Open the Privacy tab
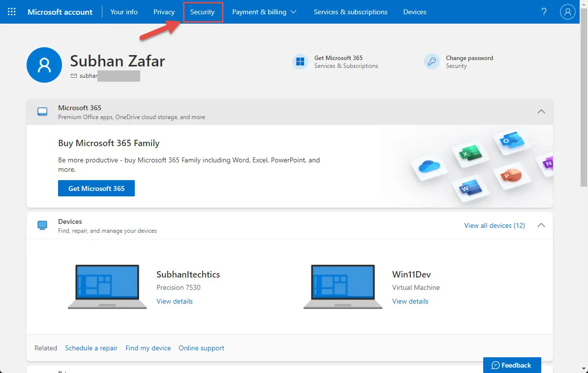This screenshot has width=588, height=373. click(x=164, y=12)
